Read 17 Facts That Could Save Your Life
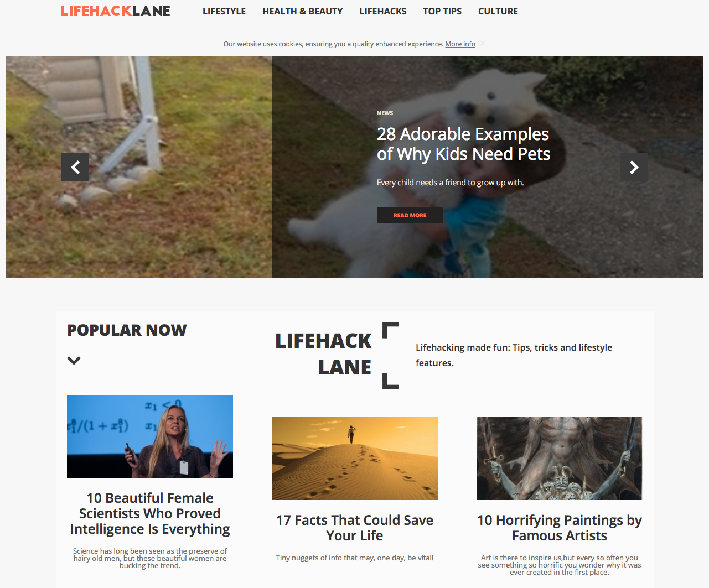709x588 pixels. pos(355,528)
